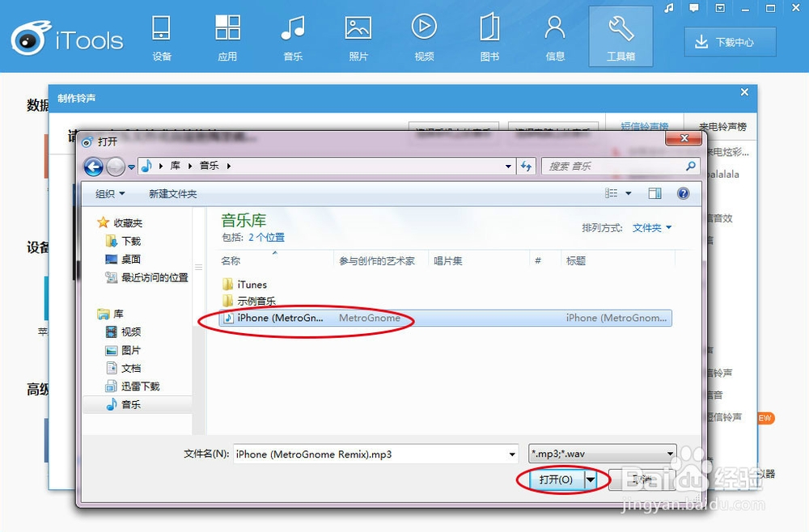809x532 pixels.
Task: Click the iTools logo
Action: pos(67,38)
